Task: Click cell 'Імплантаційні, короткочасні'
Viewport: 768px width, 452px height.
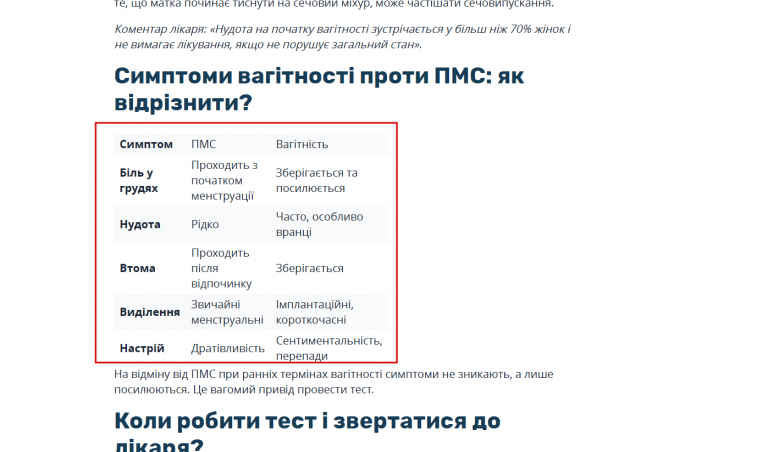Action: click(314, 312)
